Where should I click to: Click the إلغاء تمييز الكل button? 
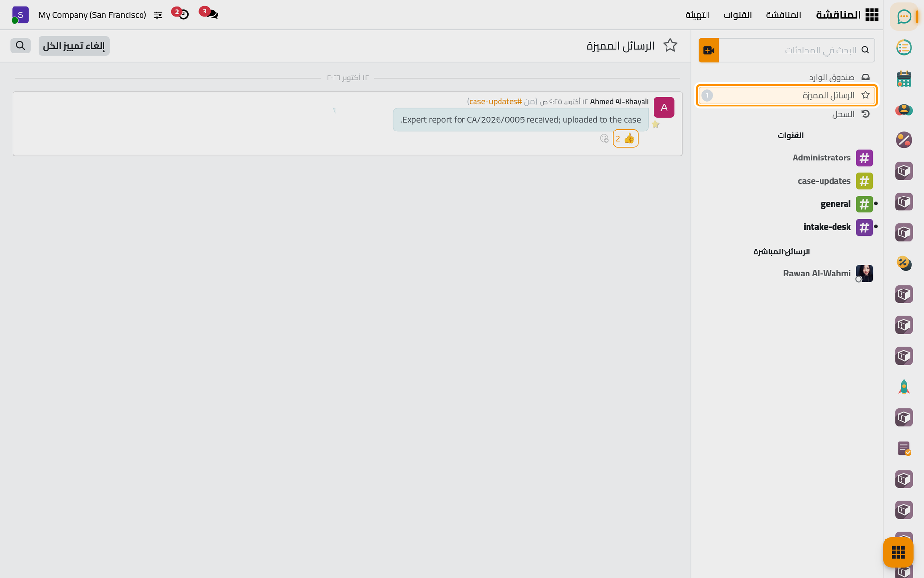(x=74, y=46)
